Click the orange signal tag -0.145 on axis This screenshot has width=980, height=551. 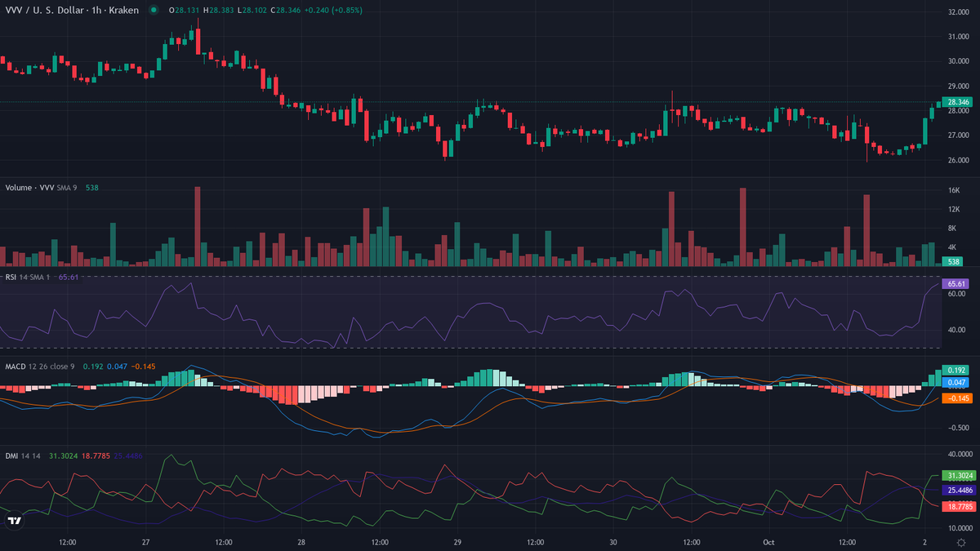pos(955,398)
